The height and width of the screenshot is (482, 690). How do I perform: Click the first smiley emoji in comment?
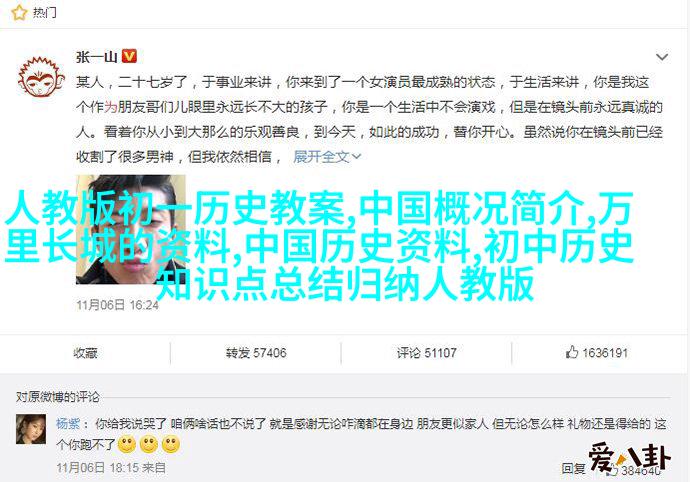pos(127,445)
